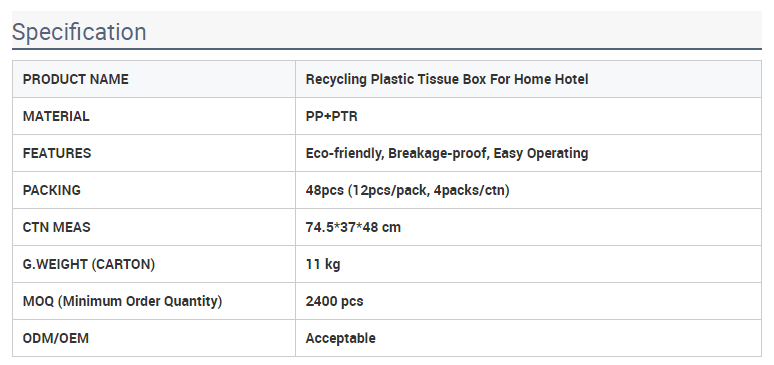
Task: Click the 4packs/ctn text in packing row
Action: tap(469, 190)
